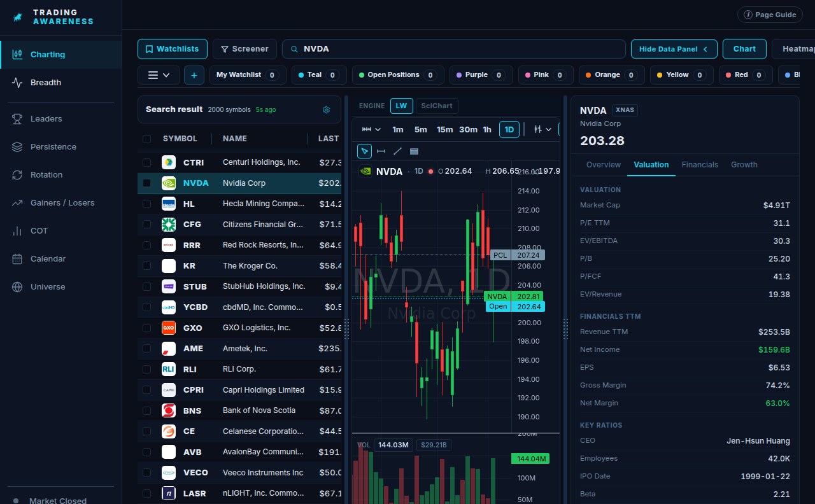
Task: Switch to the Financials tab
Action: tap(700, 165)
